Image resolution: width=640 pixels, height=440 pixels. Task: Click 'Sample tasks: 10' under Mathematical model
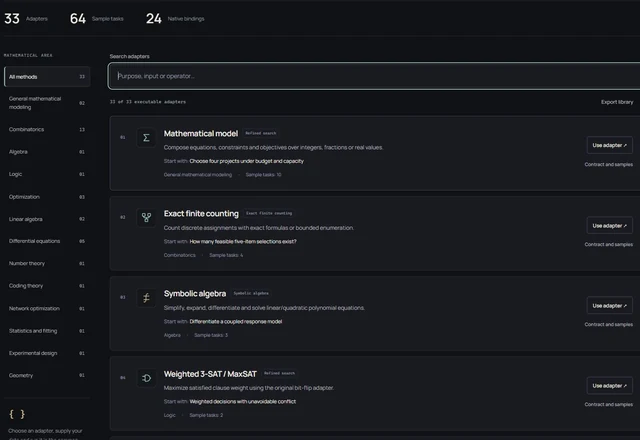[263, 175]
